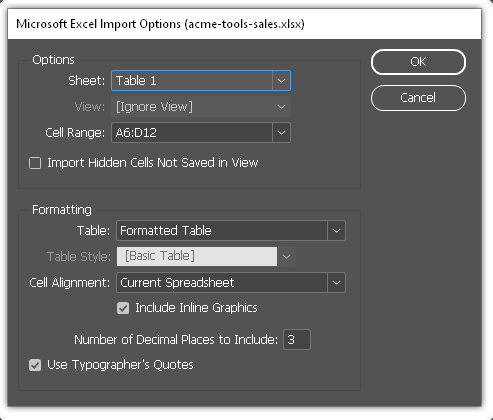Click the Sheet dropdown arrow
The height and width of the screenshot is (420, 493).
(281, 81)
